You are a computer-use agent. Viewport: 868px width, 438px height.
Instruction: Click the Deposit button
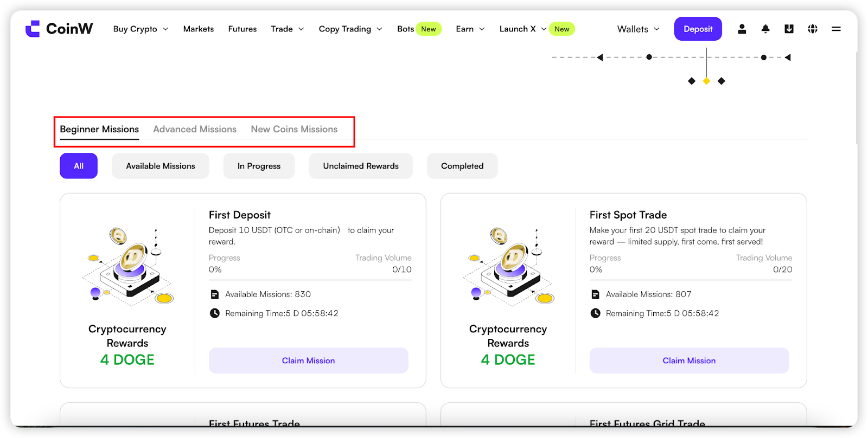pyautogui.click(x=698, y=29)
